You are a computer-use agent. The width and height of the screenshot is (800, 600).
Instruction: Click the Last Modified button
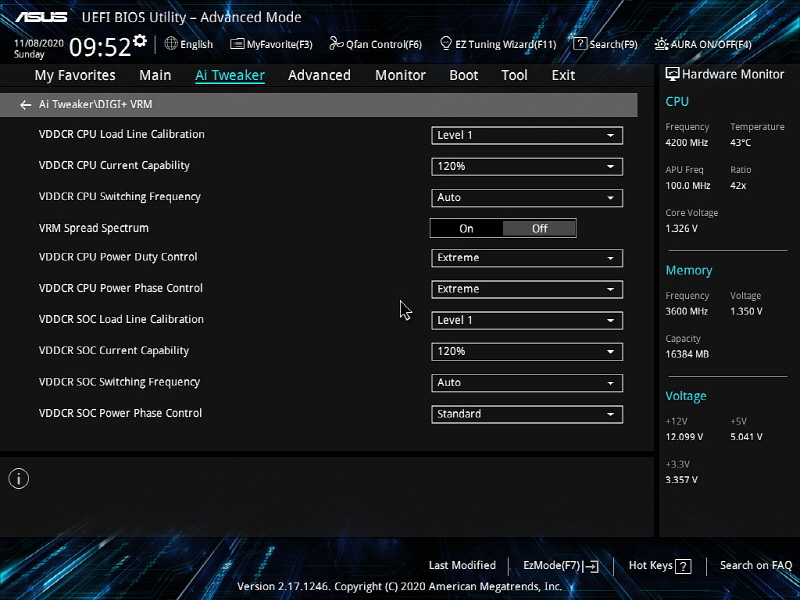tap(462, 565)
